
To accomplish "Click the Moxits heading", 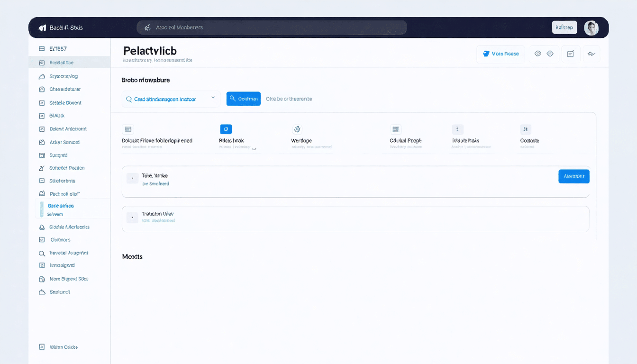I will tap(132, 257).
